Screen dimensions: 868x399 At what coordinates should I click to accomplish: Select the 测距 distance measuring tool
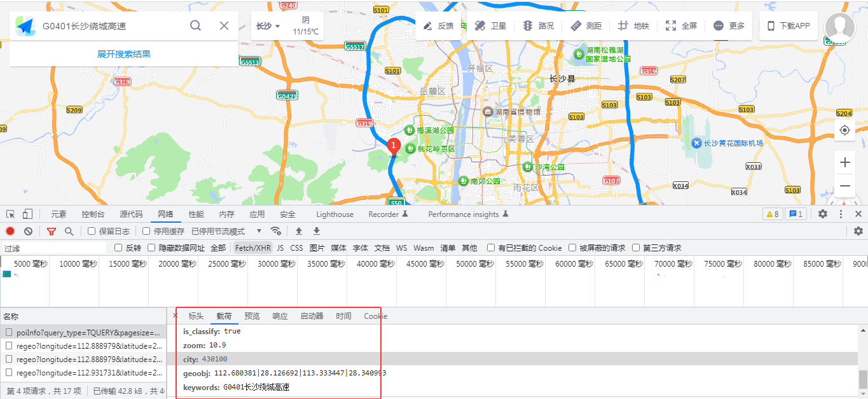(x=586, y=26)
